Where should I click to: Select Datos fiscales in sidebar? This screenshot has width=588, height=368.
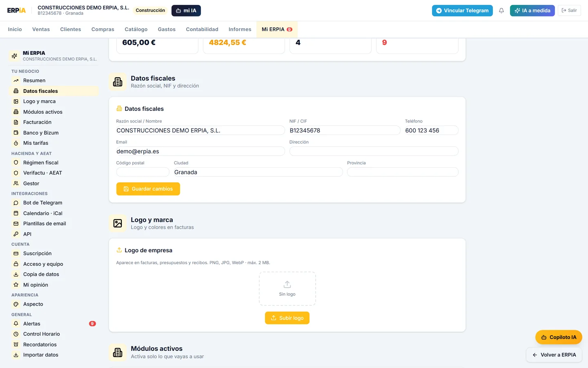pos(53,91)
